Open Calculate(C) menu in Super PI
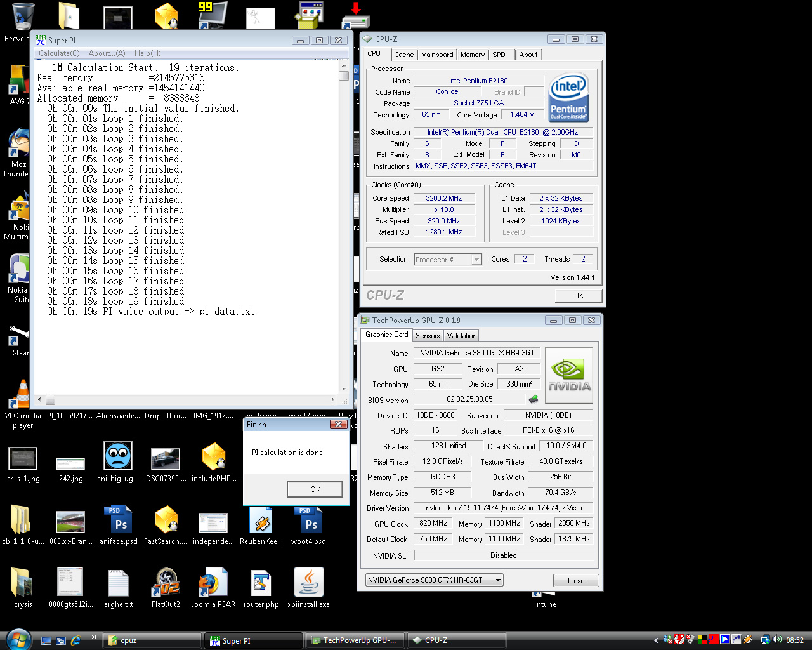Image resolution: width=812 pixels, height=650 pixels. 59,53
